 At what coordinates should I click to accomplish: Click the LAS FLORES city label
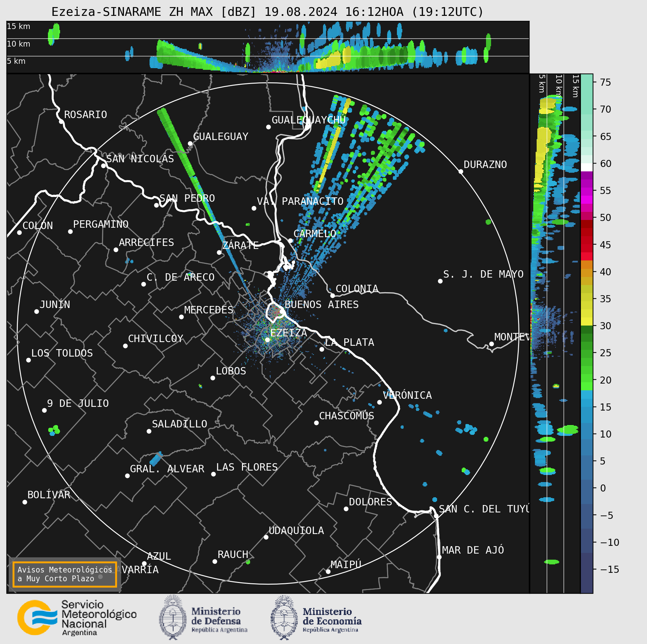[247, 467]
